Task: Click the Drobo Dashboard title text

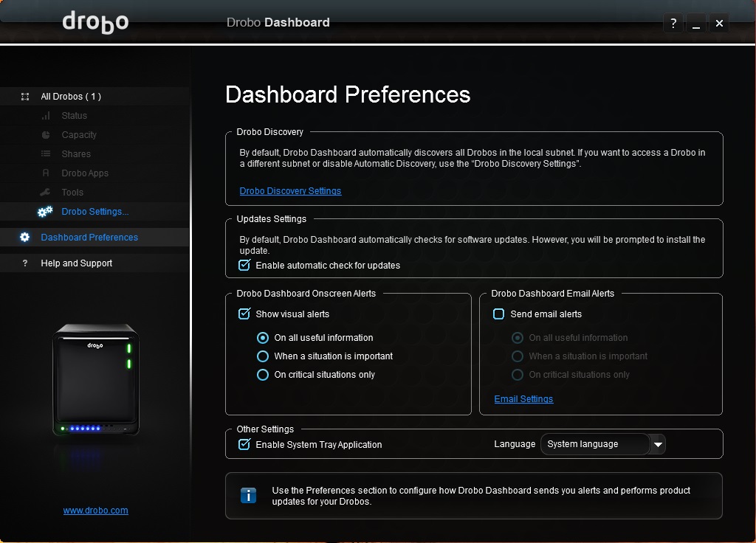Action: click(278, 22)
